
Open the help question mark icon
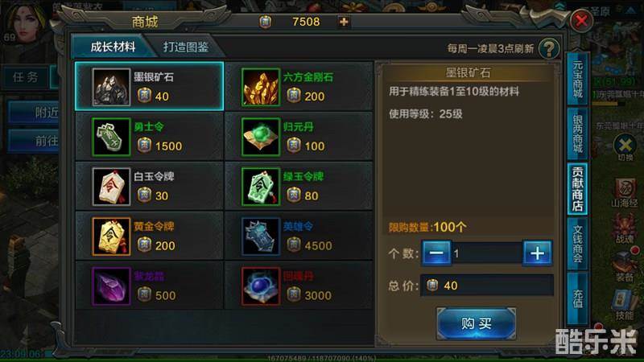click(549, 48)
